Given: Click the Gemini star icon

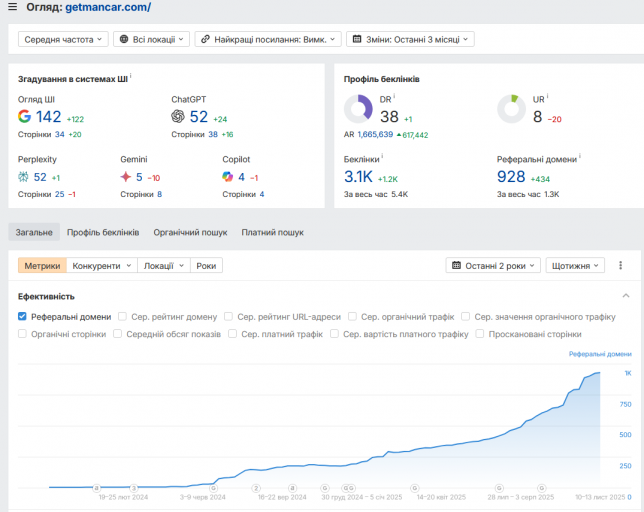Looking at the screenshot, I should point(126,177).
